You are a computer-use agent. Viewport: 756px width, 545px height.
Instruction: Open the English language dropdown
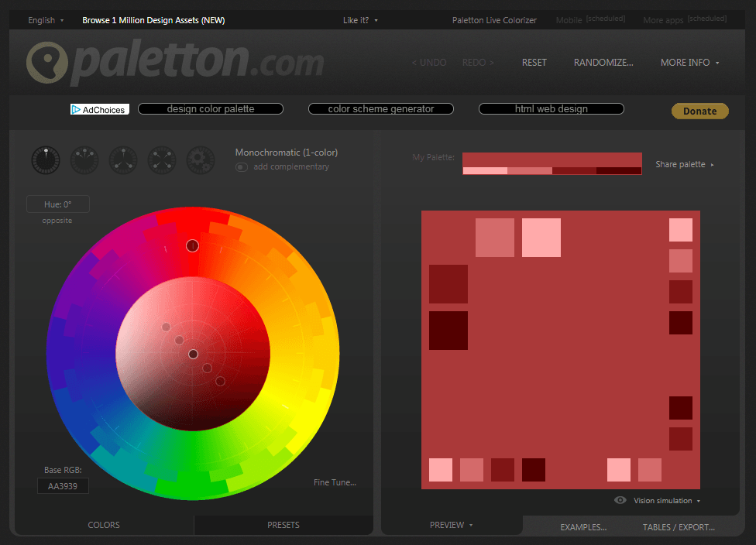[x=44, y=19]
